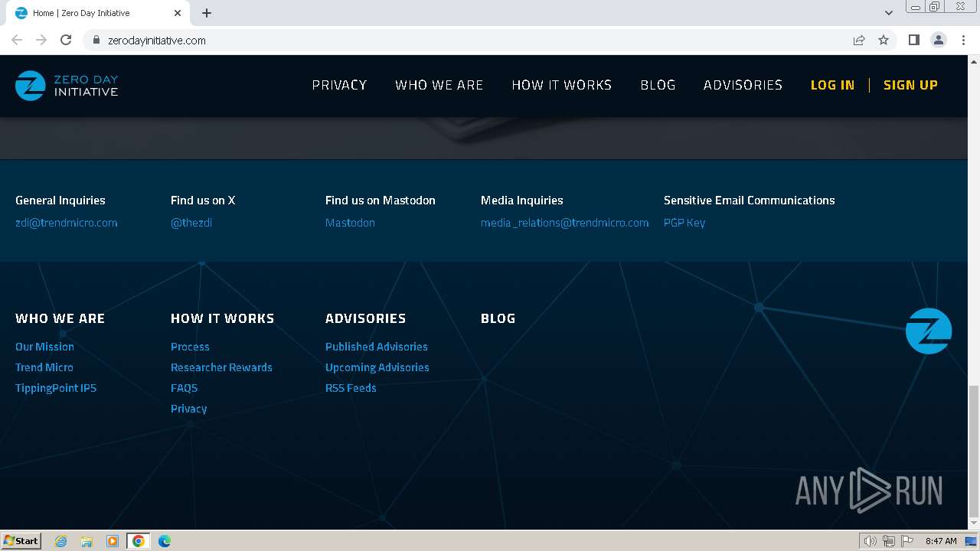Viewport: 980px width, 551px height.
Task: Open media player taskbar icon
Action: pos(113,541)
